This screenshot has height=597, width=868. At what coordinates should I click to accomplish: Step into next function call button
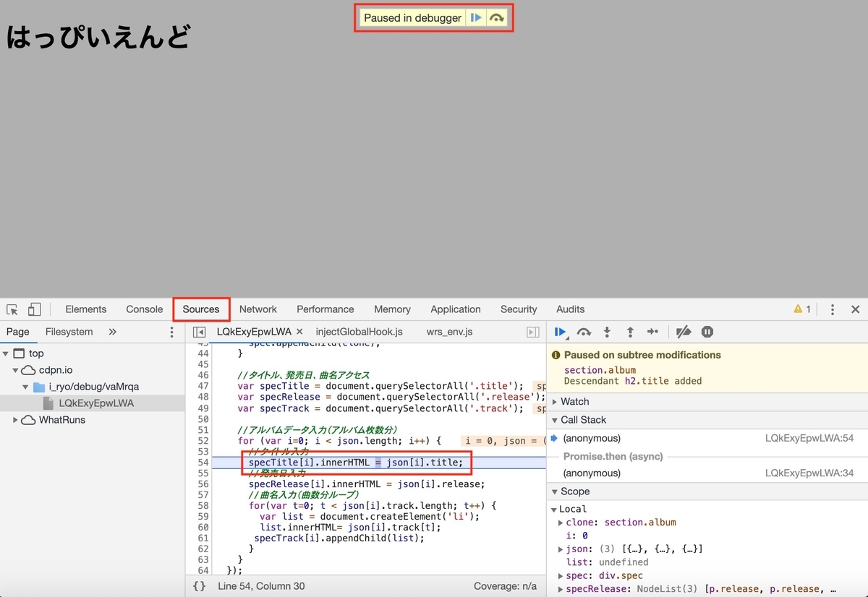click(x=608, y=332)
